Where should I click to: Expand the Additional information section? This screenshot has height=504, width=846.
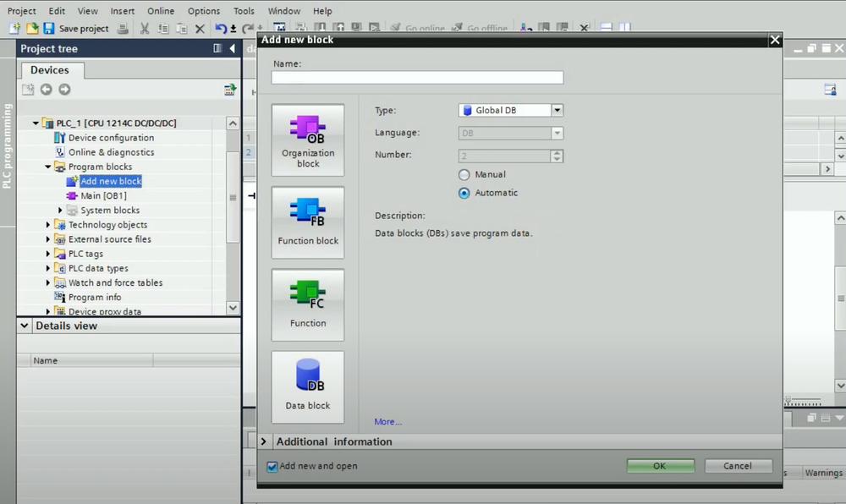(x=263, y=441)
